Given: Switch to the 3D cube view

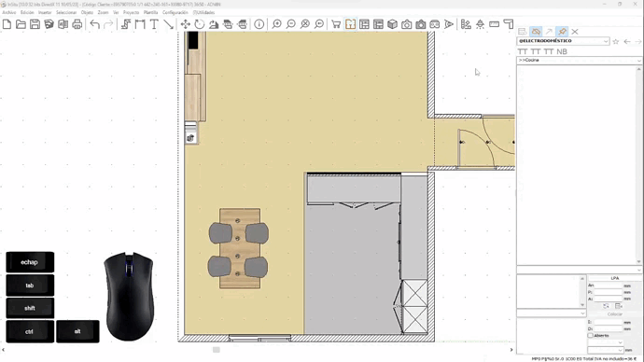Looking at the screenshot, I should 392,24.
